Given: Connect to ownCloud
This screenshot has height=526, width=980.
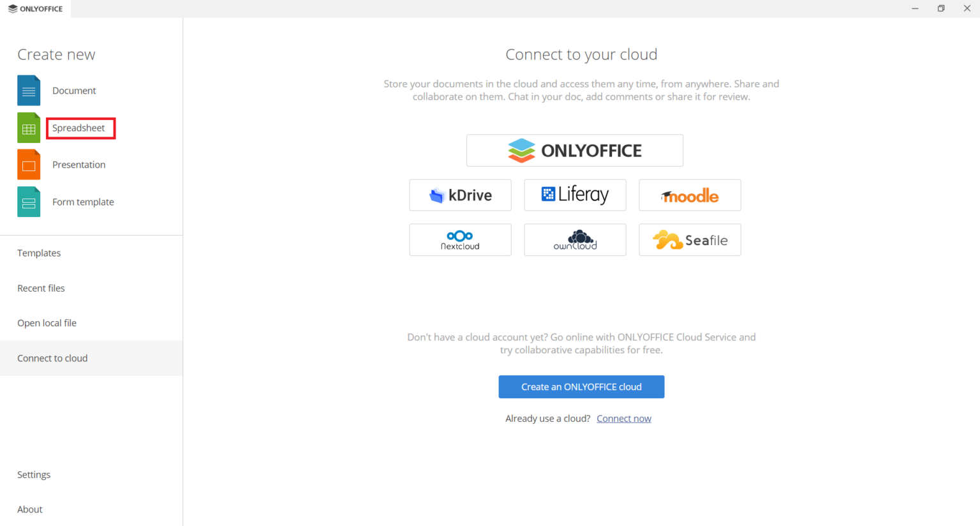Looking at the screenshot, I should [575, 239].
